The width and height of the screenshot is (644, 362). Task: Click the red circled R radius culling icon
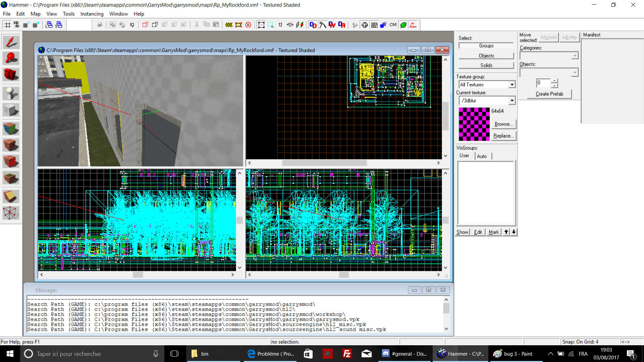(x=248, y=25)
